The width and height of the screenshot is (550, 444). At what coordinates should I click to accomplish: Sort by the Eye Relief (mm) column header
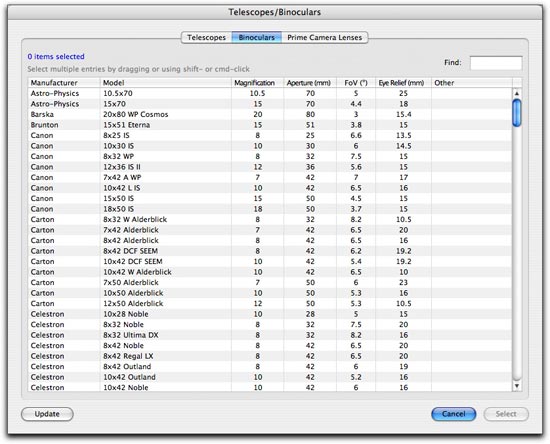(403, 83)
